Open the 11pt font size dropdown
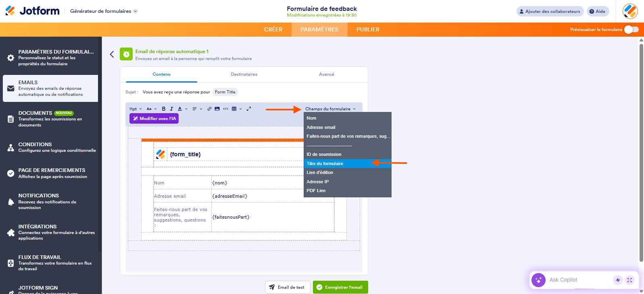The height and width of the screenshot is (294, 644). [135, 109]
